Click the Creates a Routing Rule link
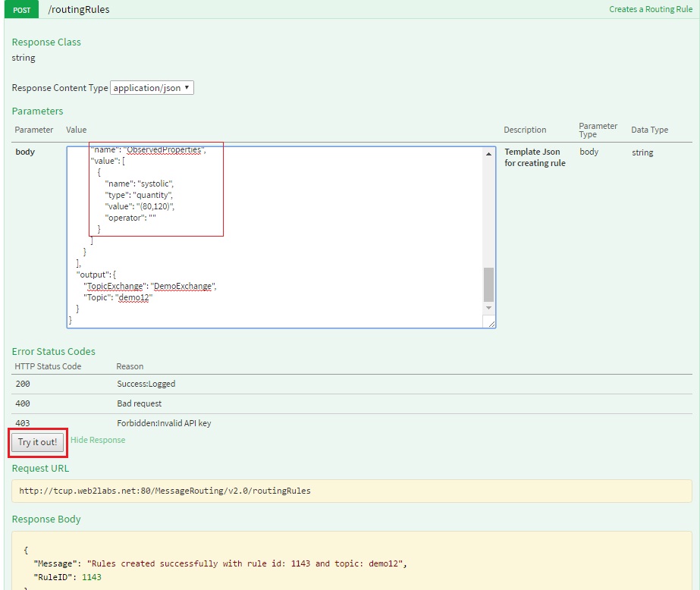 [x=651, y=10]
